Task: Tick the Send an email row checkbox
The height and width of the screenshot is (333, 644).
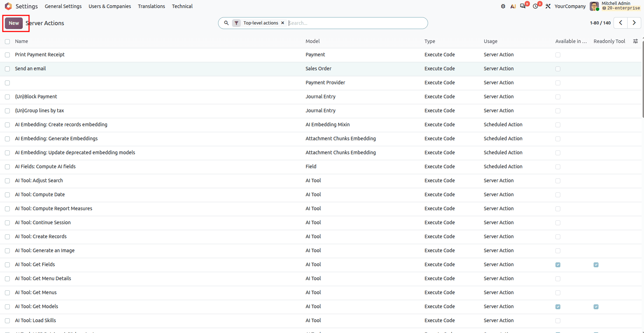Action: [7, 69]
